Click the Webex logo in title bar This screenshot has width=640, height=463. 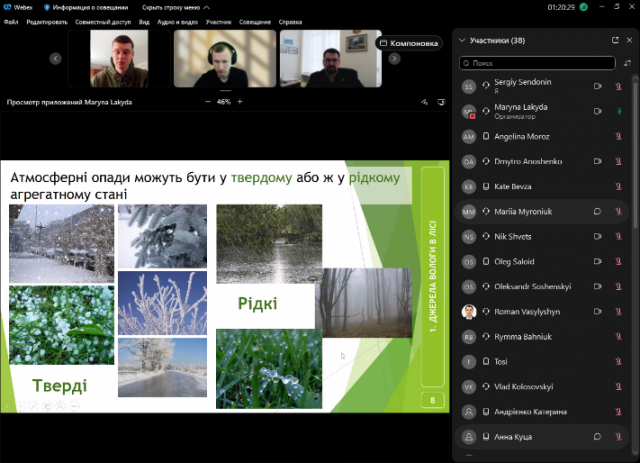[7, 7]
